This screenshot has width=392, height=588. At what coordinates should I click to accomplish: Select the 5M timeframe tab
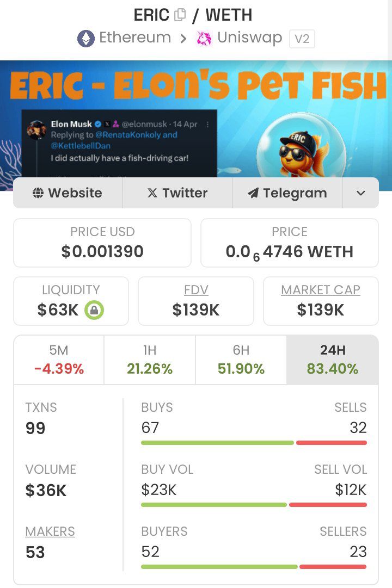[x=59, y=360]
